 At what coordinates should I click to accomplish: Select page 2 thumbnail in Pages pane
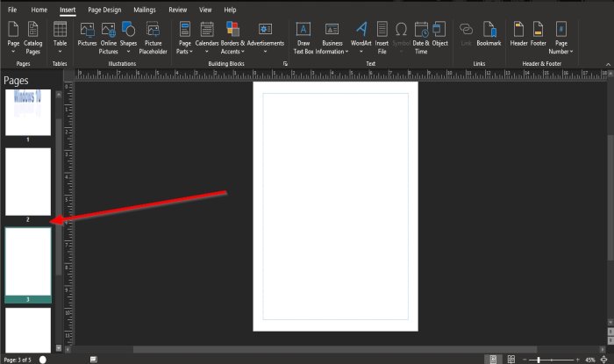(x=28, y=182)
